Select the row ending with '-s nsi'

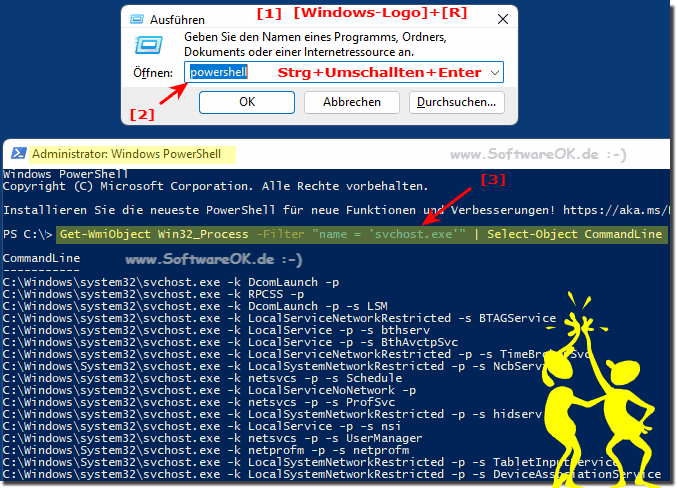[x=202, y=426]
